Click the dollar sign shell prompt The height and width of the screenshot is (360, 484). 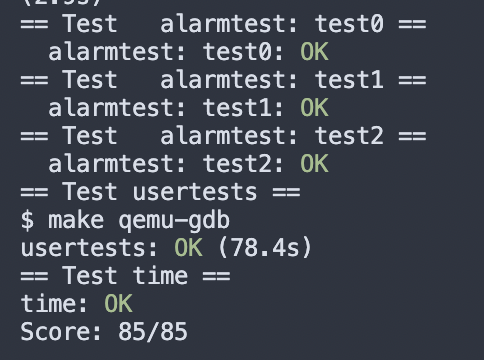27,220
